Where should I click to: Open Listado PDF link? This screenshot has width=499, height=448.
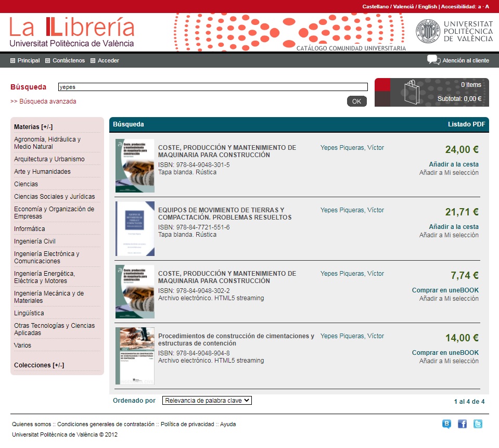pyautogui.click(x=466, y=125)
